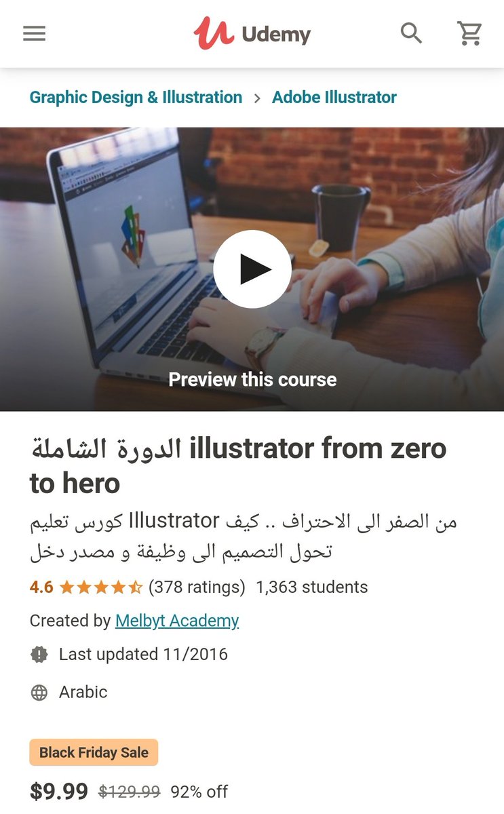504x814 pixels.
Task: Open the search magnifier icon
Action: coord(411,33)
